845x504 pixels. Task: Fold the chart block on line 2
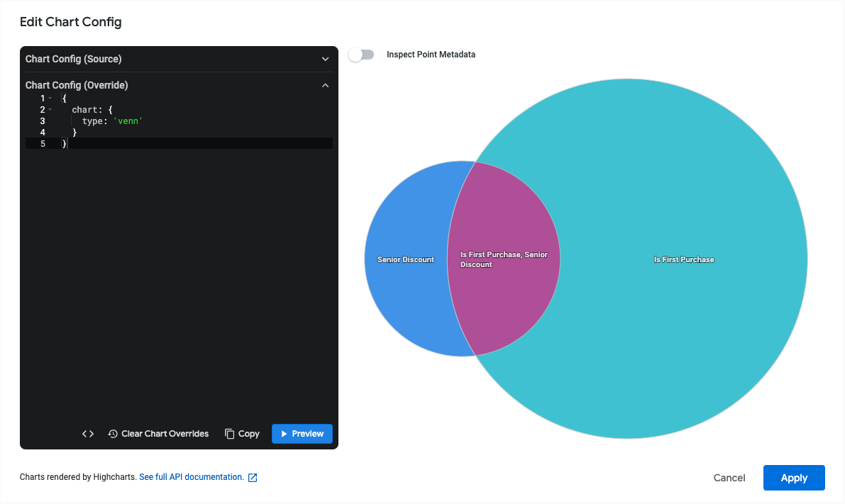[50, 110]
